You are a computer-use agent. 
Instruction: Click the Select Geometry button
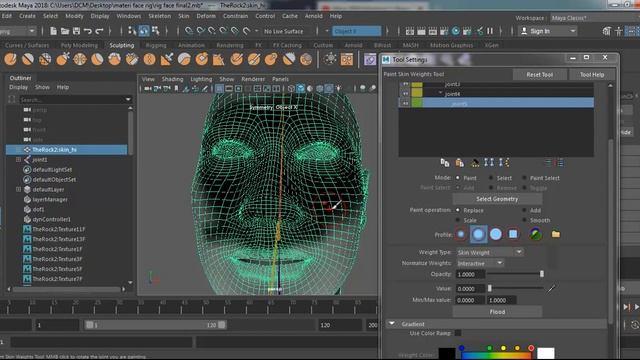497,199
